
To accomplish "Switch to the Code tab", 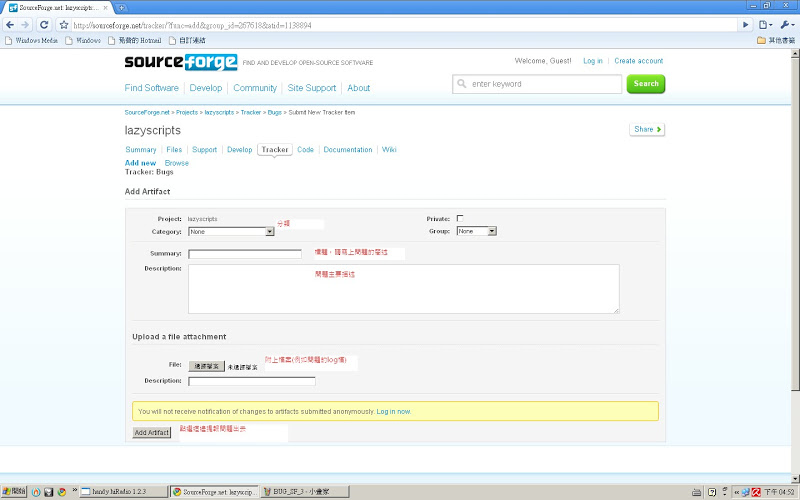I will [305, 149].
